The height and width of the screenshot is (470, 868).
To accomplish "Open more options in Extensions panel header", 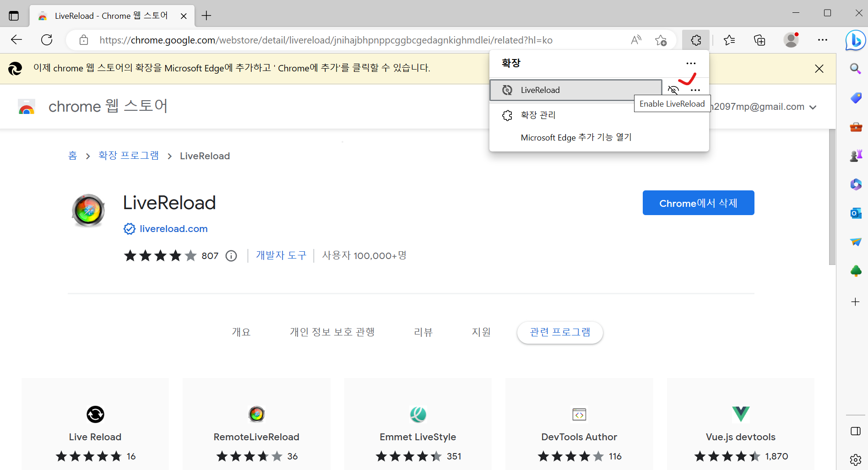I will click(x=691, y=63).
